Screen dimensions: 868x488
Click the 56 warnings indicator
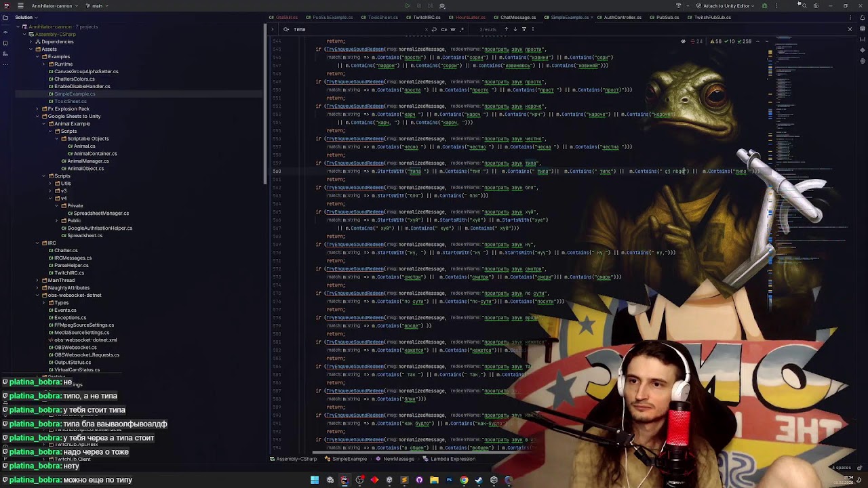715,41
